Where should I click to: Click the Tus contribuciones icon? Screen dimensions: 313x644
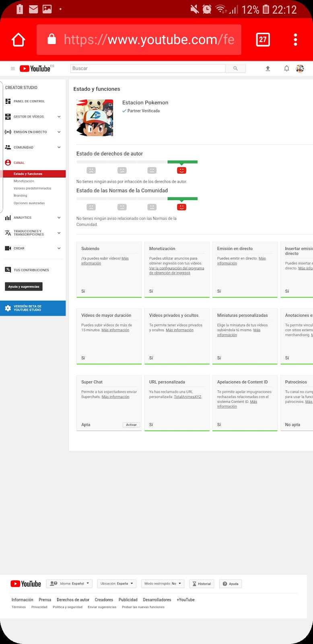tap(8, 270)
